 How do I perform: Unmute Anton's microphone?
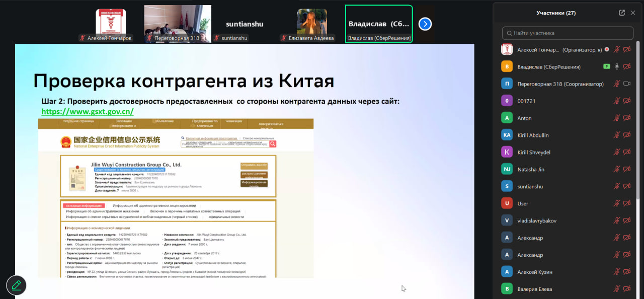coord(616,118)
